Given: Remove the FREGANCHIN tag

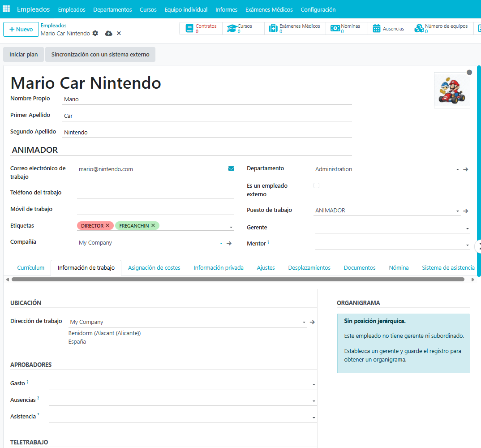Looking at the screenshot, I should [153, 225].
